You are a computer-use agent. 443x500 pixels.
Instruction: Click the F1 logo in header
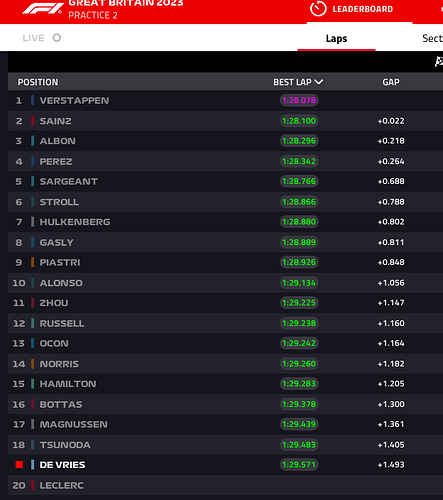43,9
